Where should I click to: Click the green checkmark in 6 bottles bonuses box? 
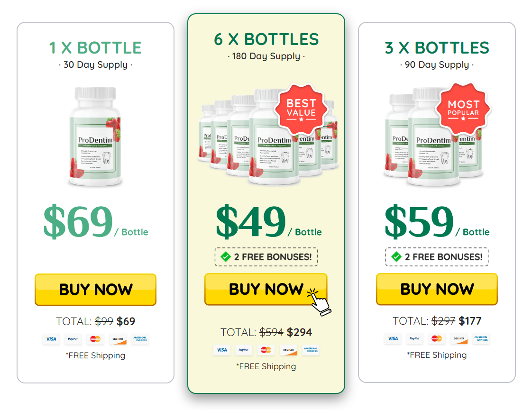point(226,257)
